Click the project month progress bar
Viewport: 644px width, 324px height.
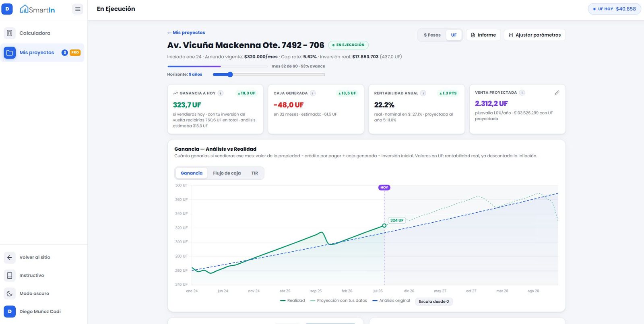217,66
